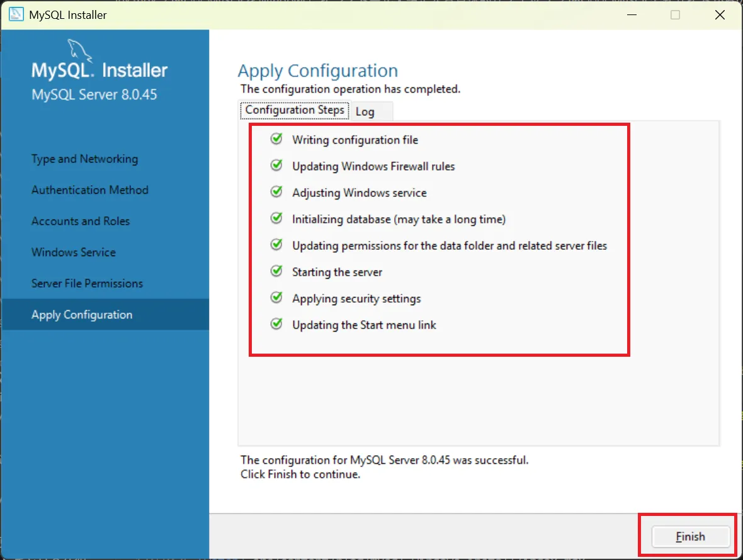Click checkmark icon beside Writing configuration file
Image resolution: width=743 pixels, height=560 pixels.
coord(276,139)
